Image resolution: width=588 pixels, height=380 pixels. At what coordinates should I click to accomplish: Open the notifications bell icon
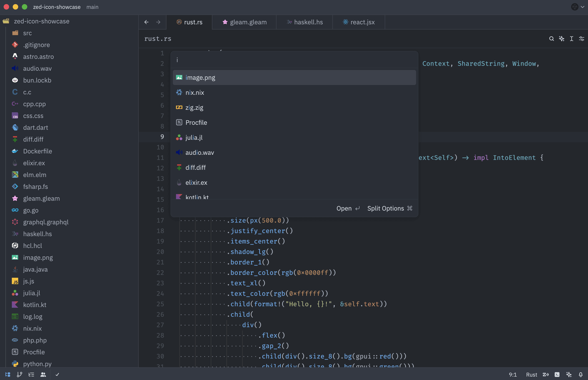580,374
